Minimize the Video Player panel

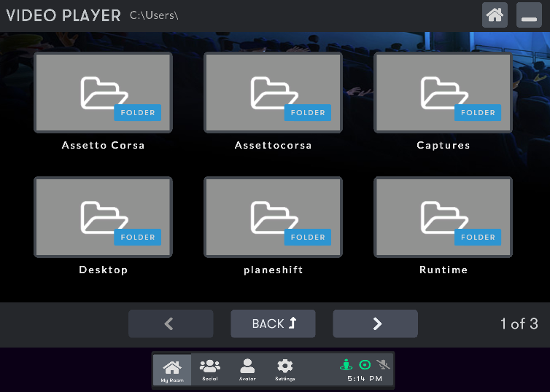(529, 15)
